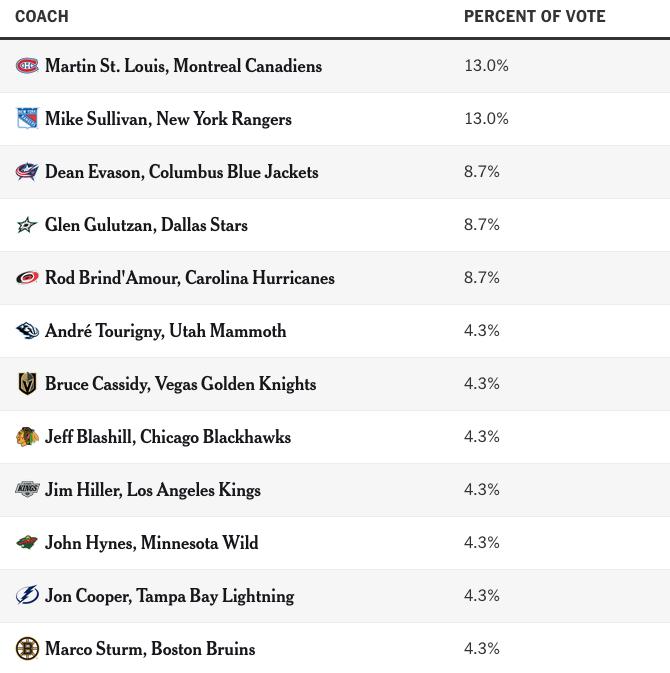Screen dimensions: 670x673
Task: Click the Vegas Golden Knights helmet logo
Action: tap(27, 384)
